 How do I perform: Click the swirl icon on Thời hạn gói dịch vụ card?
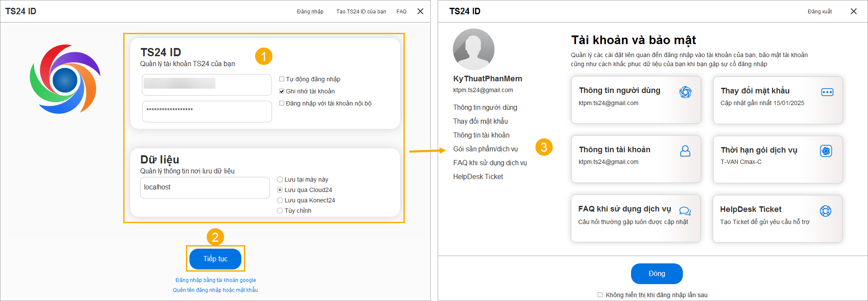tap(826, 151)
